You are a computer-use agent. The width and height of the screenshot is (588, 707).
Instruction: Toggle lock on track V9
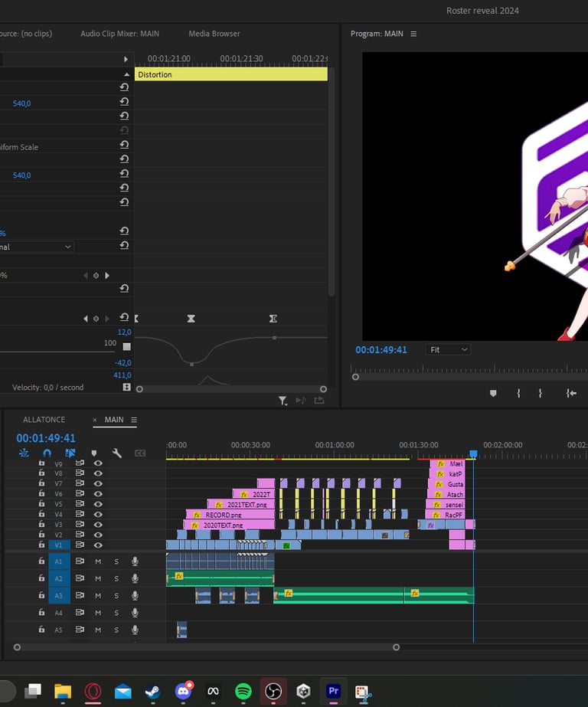41,463
